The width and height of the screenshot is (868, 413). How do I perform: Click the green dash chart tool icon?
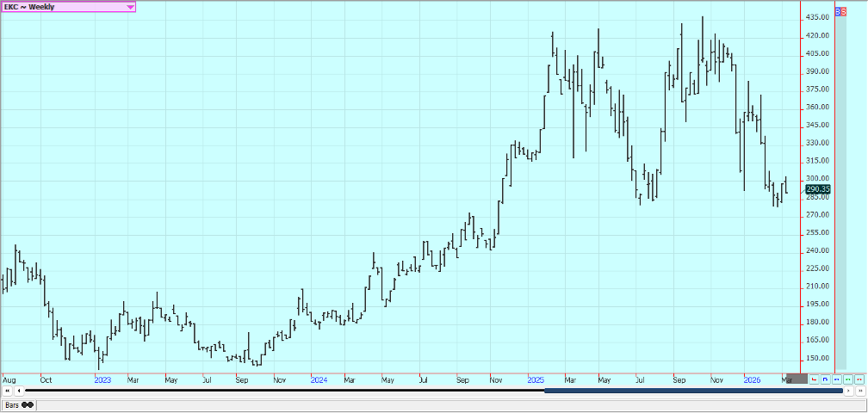pos(848,379)
